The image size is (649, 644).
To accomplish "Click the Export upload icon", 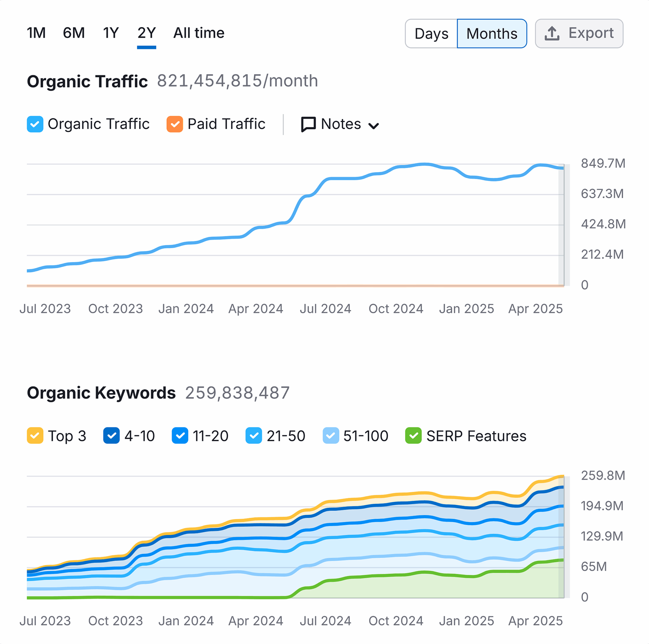I will 552,33.
